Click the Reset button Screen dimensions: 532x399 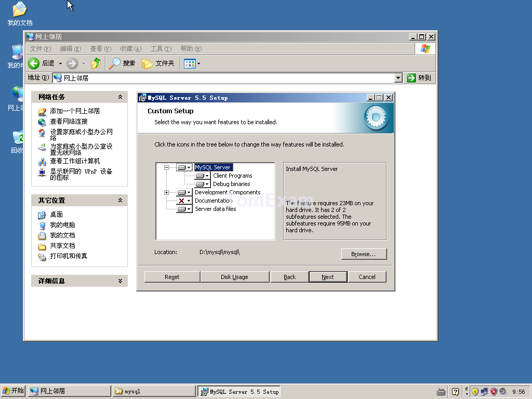coord(172,277)
